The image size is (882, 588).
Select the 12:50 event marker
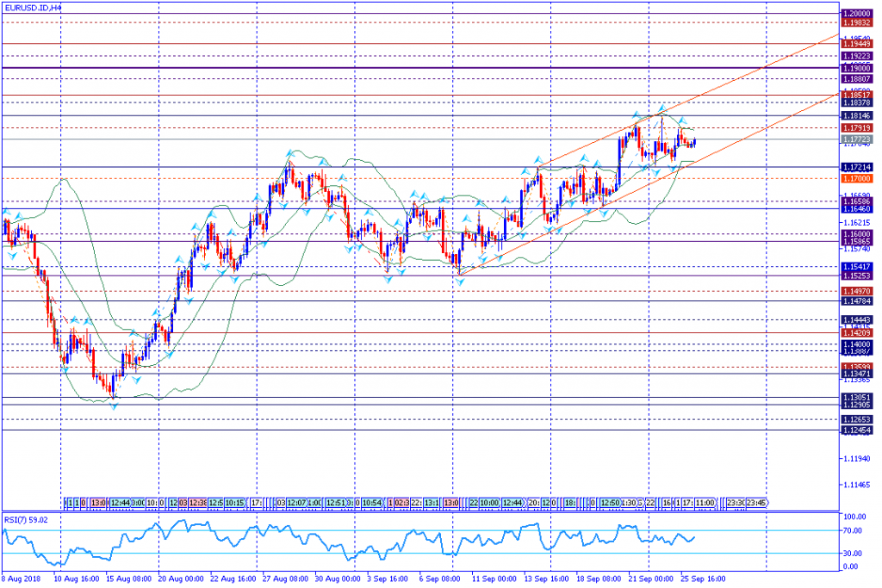pyautogui.click(x=610, y=502)
